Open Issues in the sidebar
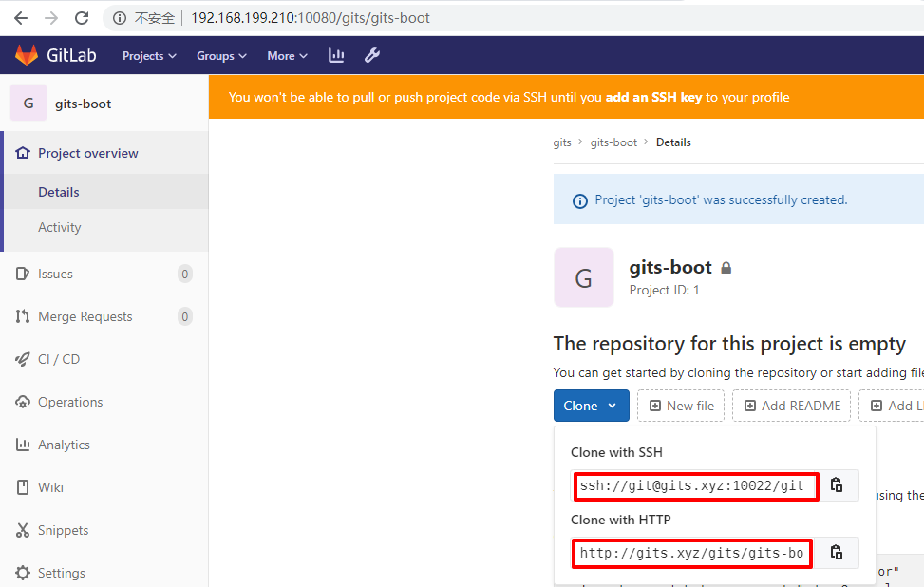The image size is (924, 587). 55,275
